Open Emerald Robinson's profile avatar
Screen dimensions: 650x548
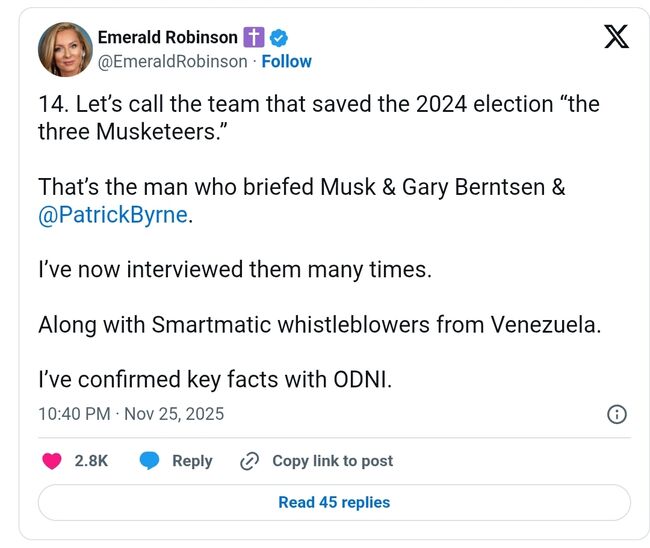[x=65, y=49]
